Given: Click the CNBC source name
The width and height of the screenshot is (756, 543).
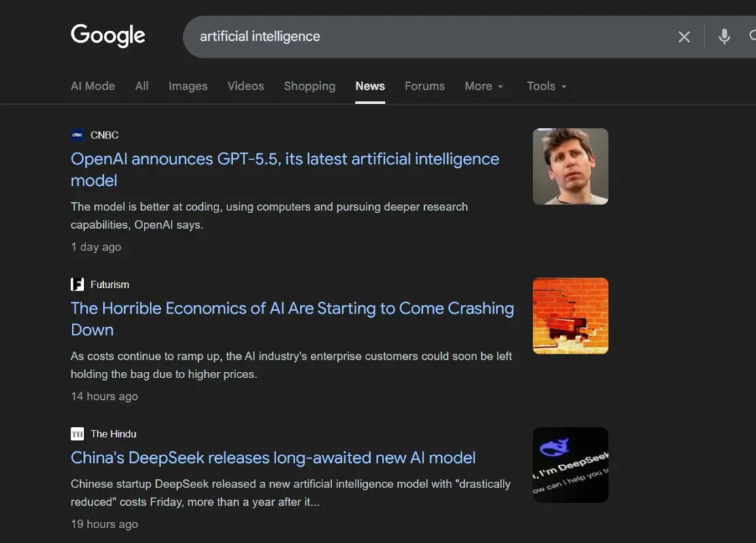Looking at the screenshot, I should tap(105, 135).
